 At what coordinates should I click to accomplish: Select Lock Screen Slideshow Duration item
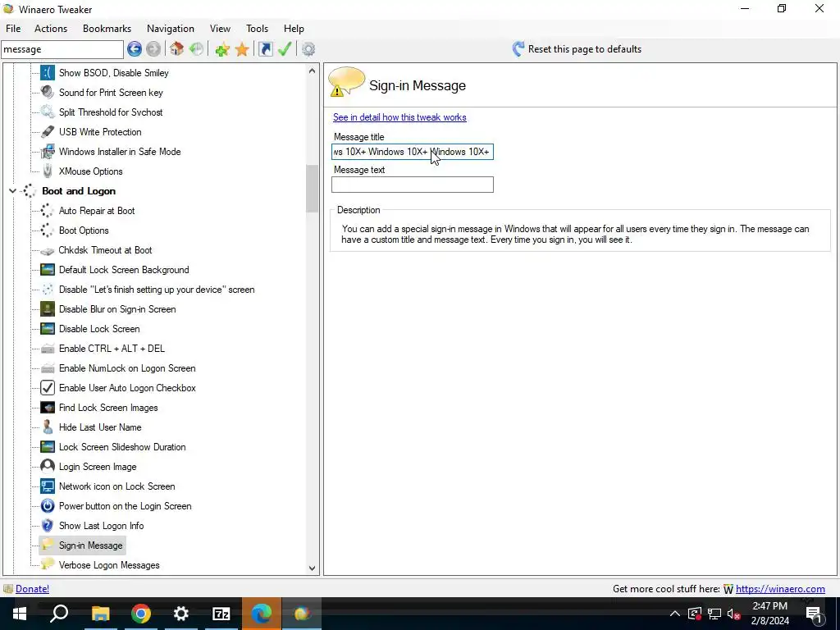[x=122, y=447]
